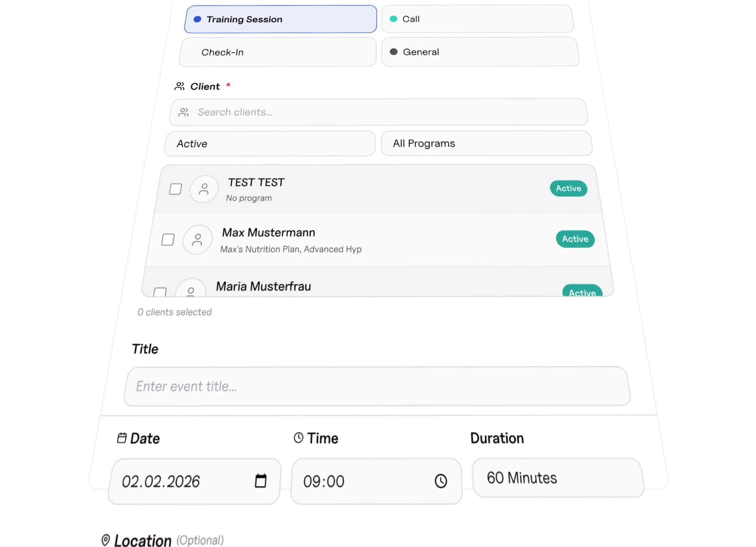Click Max Mustermann's avatar icon
This screenshot has width=756, height=547.
[197, 240]
